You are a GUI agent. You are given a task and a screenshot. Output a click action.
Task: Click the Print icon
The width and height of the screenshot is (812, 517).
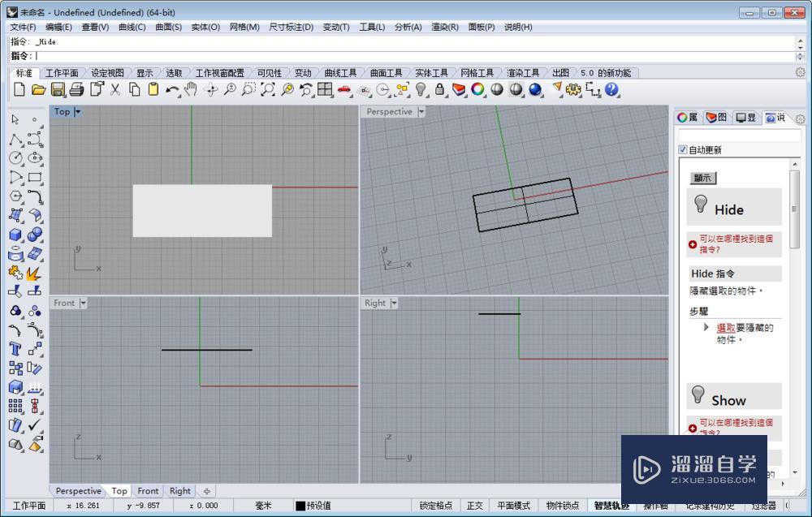(x=76, y=89)
